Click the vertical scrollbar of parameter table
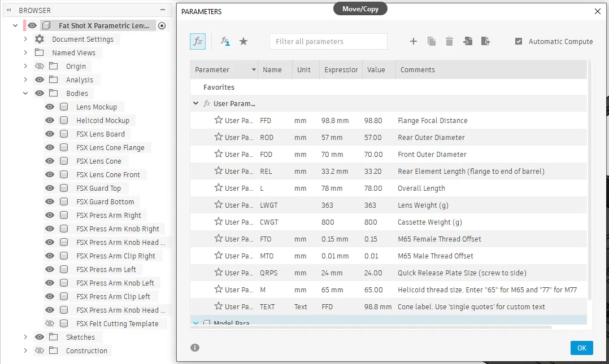The width and height of the screenshot is (609, 364). (x=590, y=181)
